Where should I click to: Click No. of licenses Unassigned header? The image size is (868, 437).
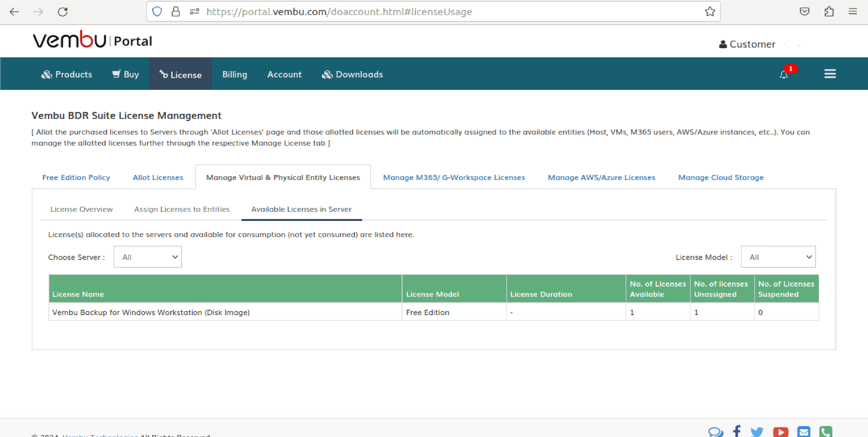(x=722, y=288)
